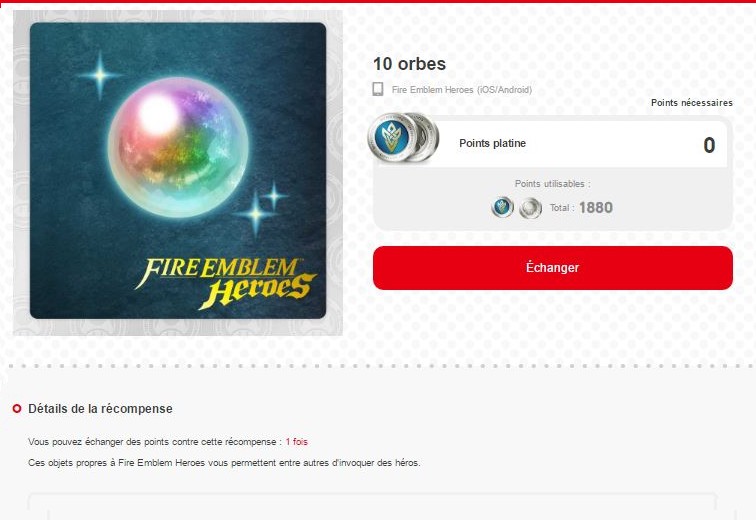Click the red circle bullet beside Détails
The width and height of the screenshot is (756, 520).
tap(17, 409)
